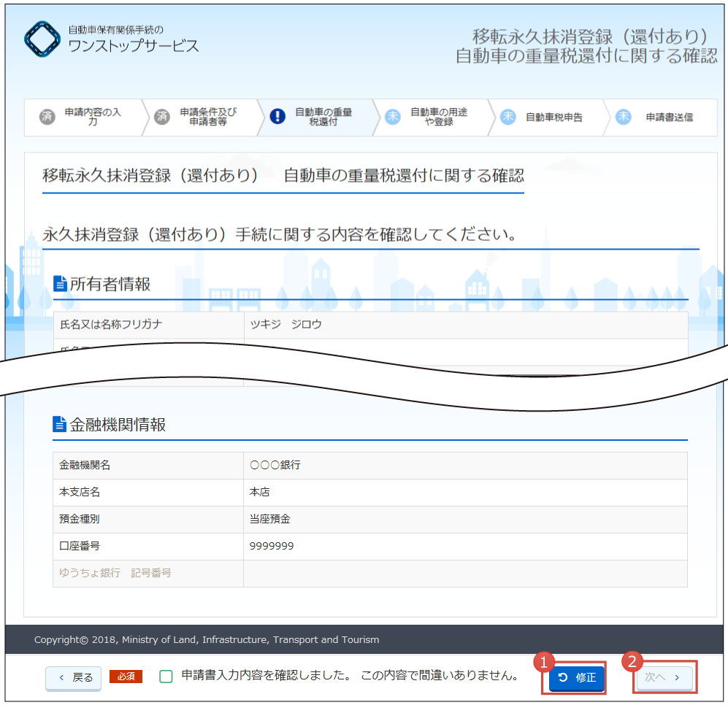
Task: Check the 申請書入力内容を確認しました checkbox
Action: [x=166, y=677]
